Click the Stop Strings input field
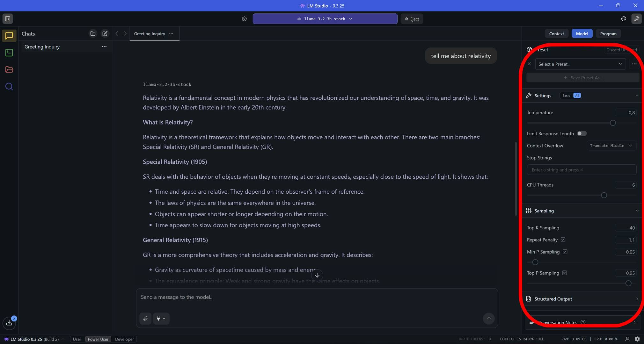 point(582,170)
